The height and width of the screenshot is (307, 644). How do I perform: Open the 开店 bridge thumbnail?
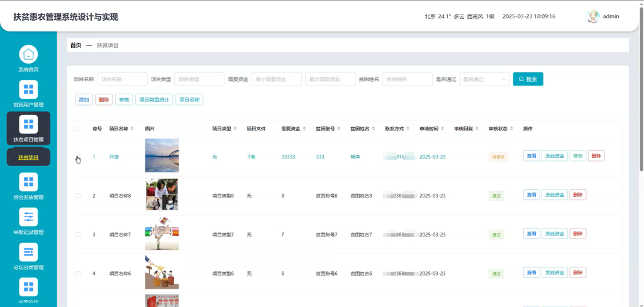[x=162, y=155]
